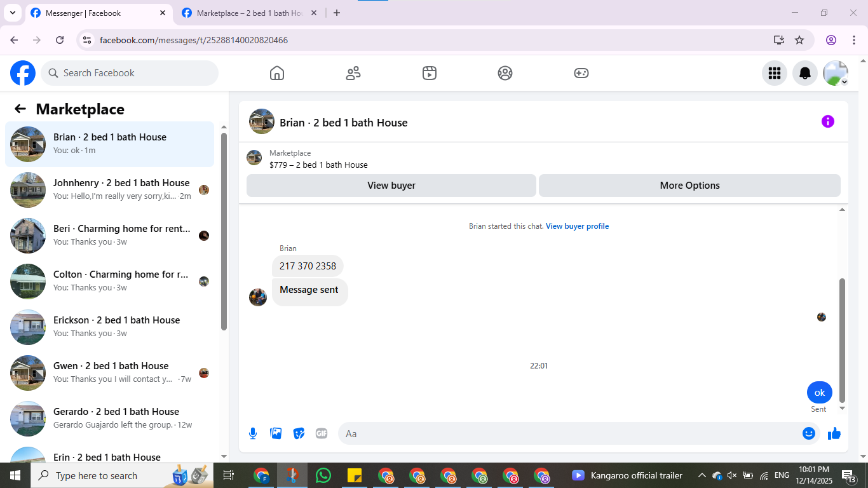Open the notifications bell
The height and width of the screenshot is (488, 868).
[x=805, y=73]
